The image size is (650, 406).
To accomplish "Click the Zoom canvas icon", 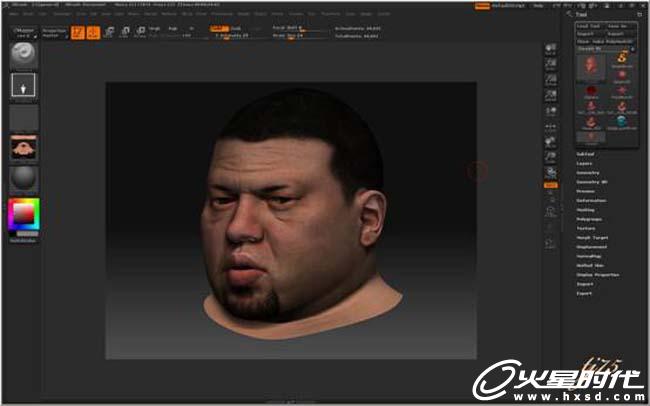I will coord(551,64).
